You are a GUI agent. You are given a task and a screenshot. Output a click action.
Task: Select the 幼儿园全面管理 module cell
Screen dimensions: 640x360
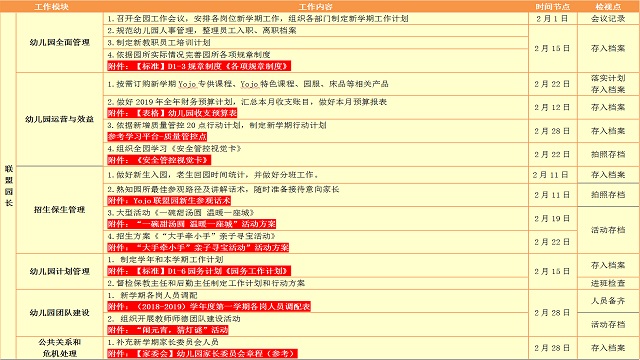[60, 42]
